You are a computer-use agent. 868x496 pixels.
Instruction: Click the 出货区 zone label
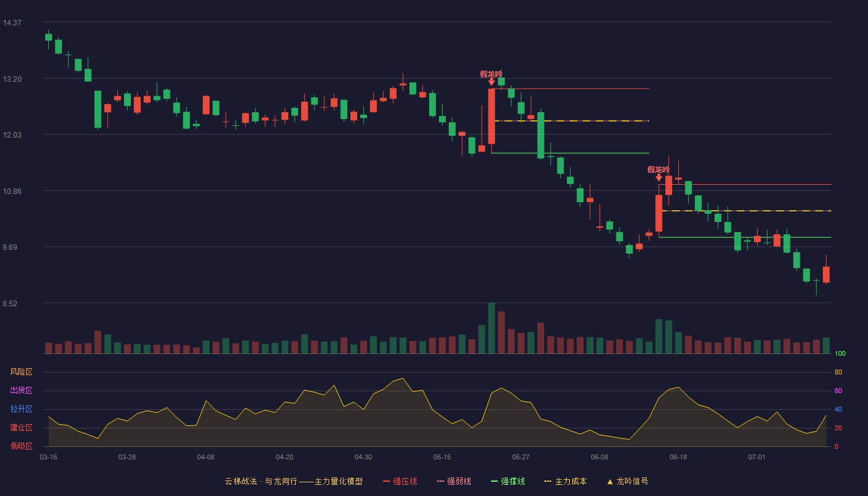(x=21, y=391)
